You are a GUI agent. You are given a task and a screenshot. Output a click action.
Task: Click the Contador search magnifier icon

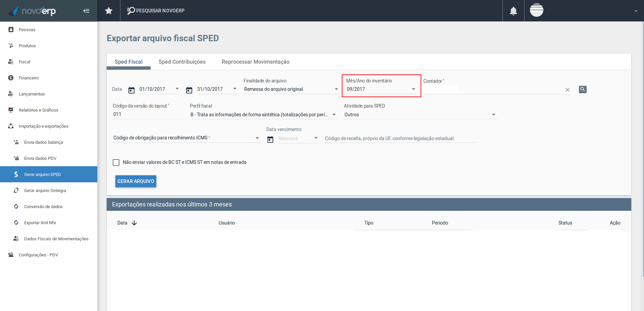pyautogui.click(x=583, y=89)
